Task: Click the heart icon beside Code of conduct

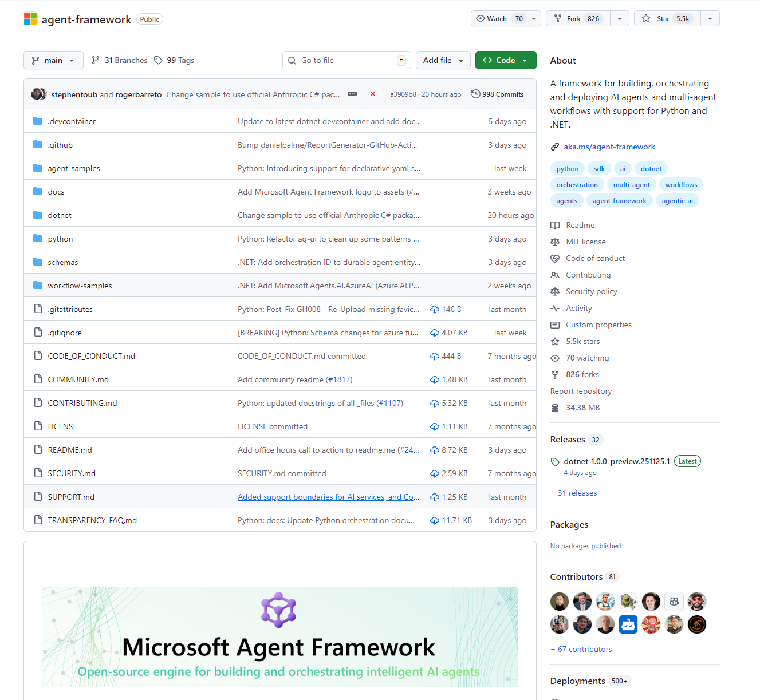Action: [x=555, y=259]
